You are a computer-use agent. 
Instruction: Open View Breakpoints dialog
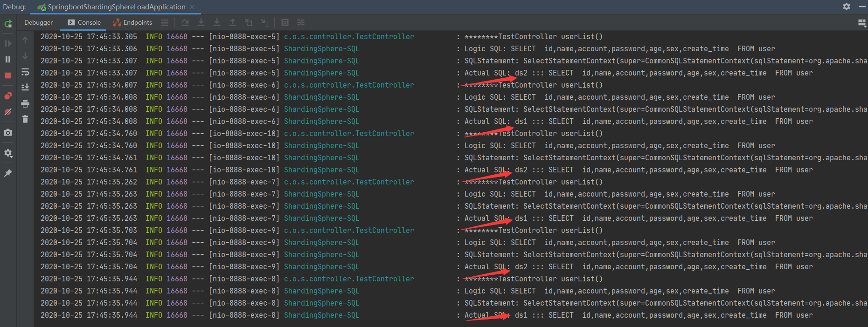click(8, 96)
